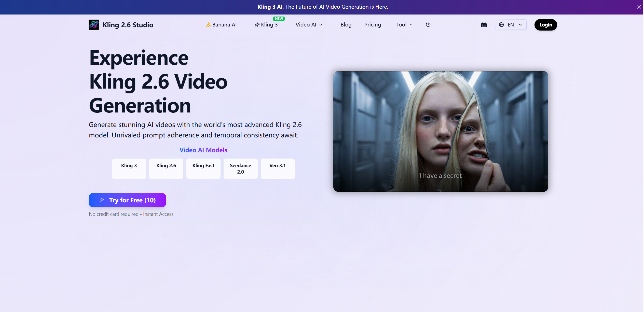
Task: Click Try for Free (10) button
Action: pos(127,200)
